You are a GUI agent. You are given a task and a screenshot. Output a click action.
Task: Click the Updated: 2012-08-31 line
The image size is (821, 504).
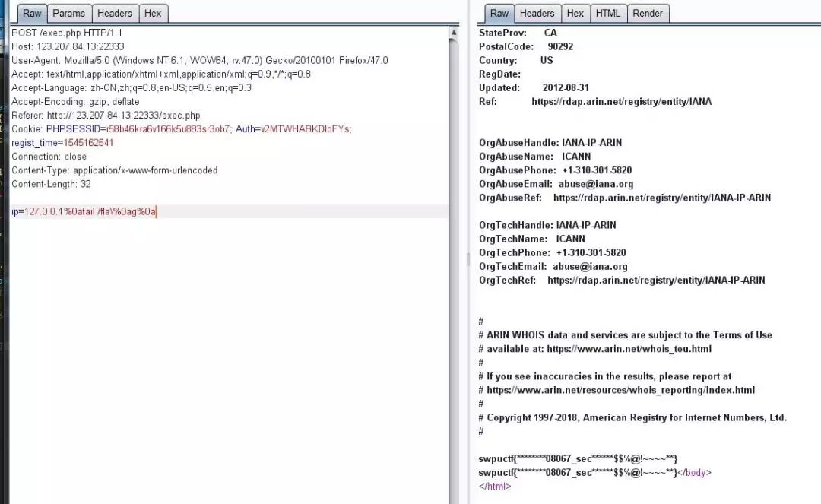point(534,88)
